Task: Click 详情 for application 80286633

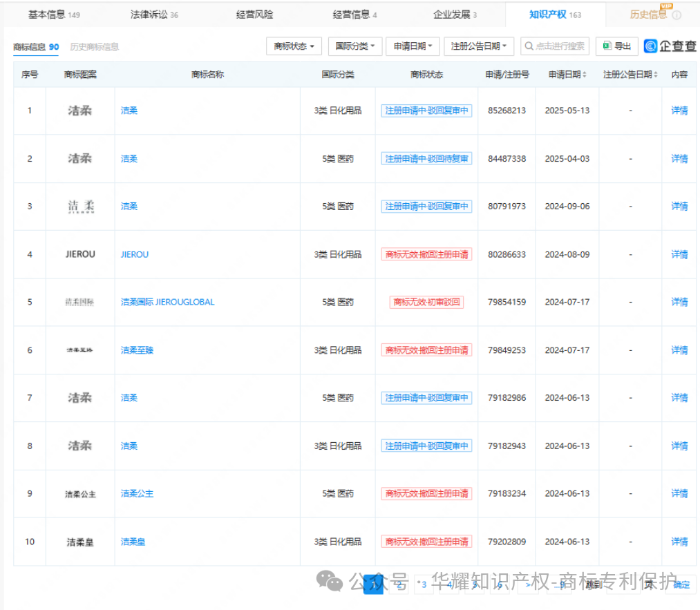Action: click(x=679, y=254)
